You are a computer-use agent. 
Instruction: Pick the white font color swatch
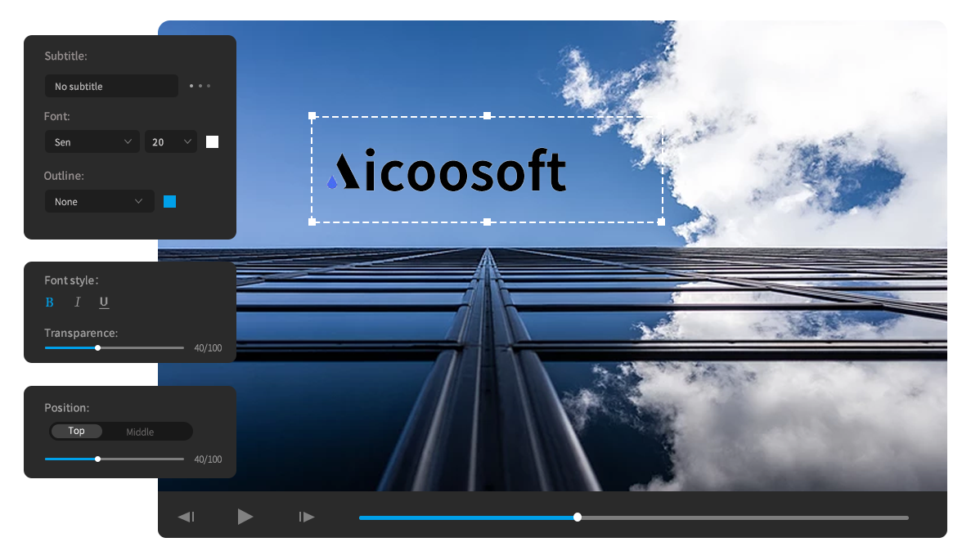tap(212, 142)
